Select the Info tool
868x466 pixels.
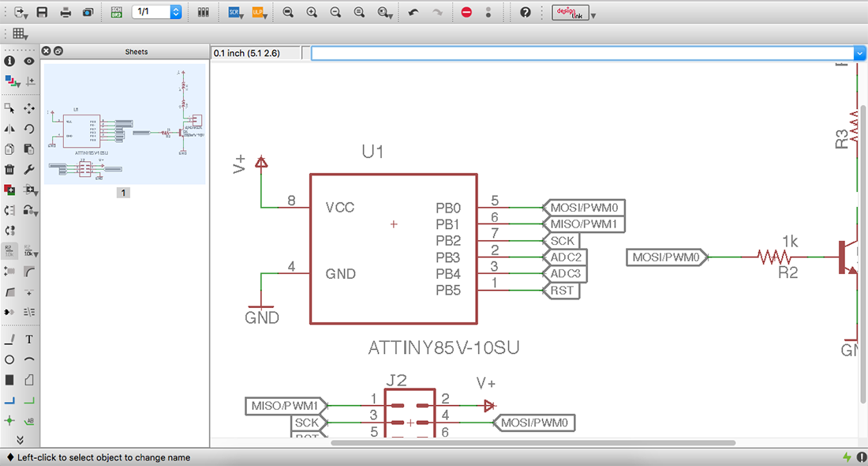9,62
